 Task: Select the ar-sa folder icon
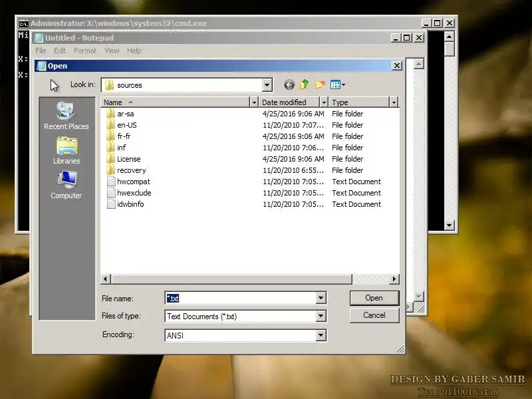(x=110, y=114)
